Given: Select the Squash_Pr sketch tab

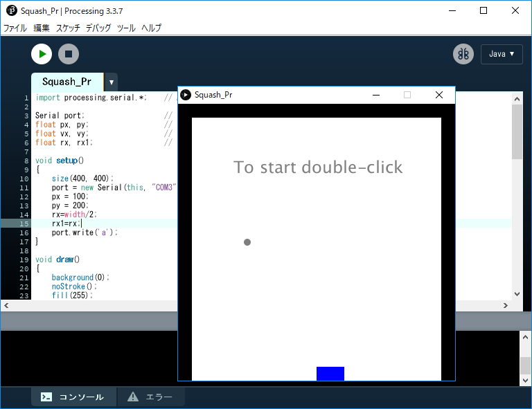Looking at the screenshot, I should [x=67, y=82].
